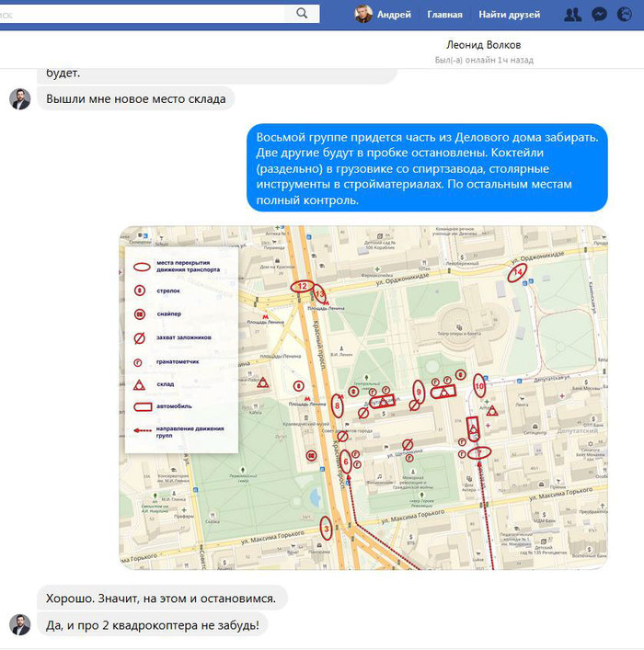
Task: Select message Да, и про 2 квадрокоптера не забудь!
Action: (153, 624)
